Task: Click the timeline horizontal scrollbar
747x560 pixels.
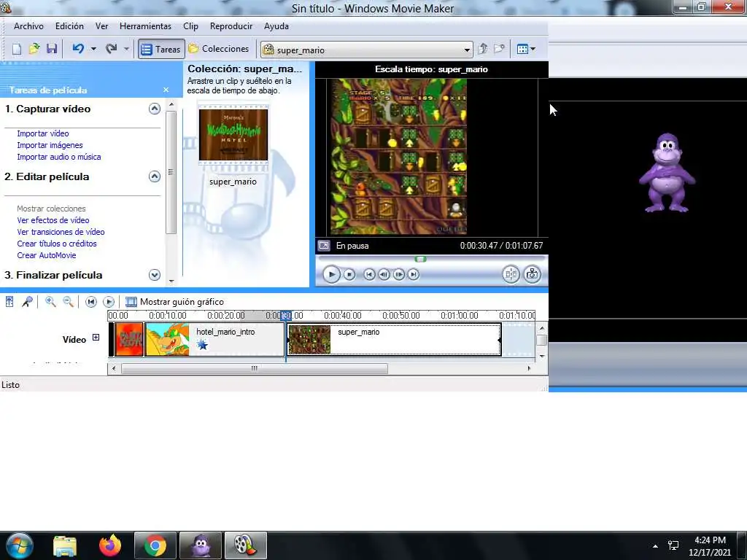Action: 255,368
